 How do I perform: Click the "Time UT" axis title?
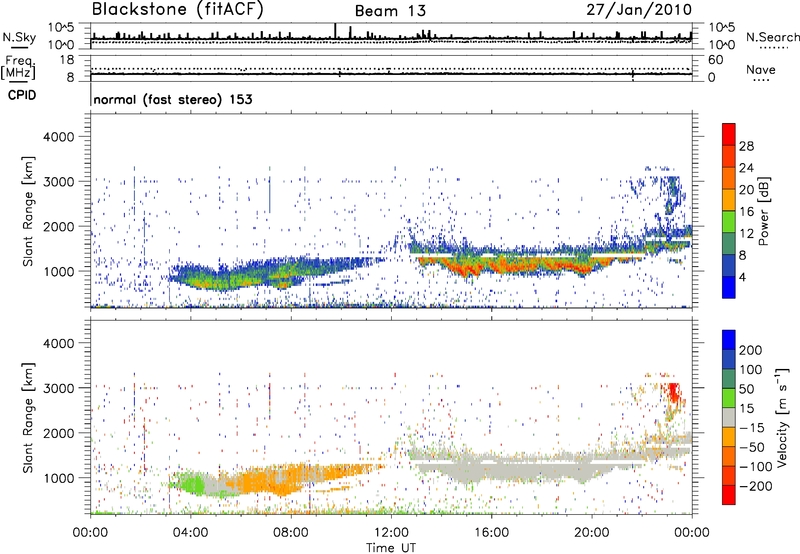[391, 548]
